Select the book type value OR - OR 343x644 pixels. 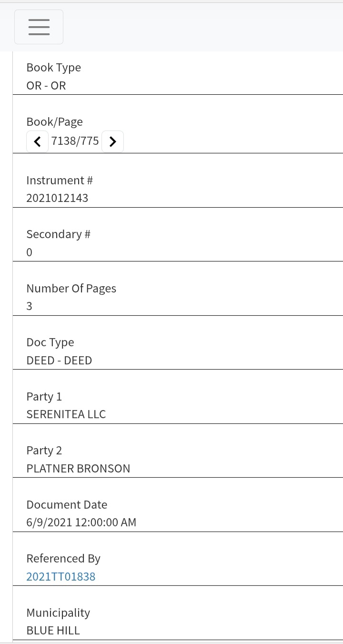[46, 86]
